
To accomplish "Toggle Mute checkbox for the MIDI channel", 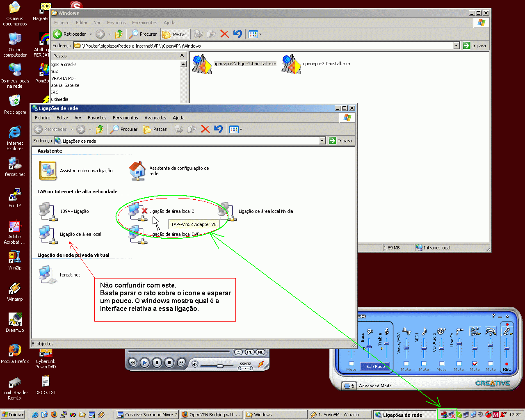I will (424, 363).
